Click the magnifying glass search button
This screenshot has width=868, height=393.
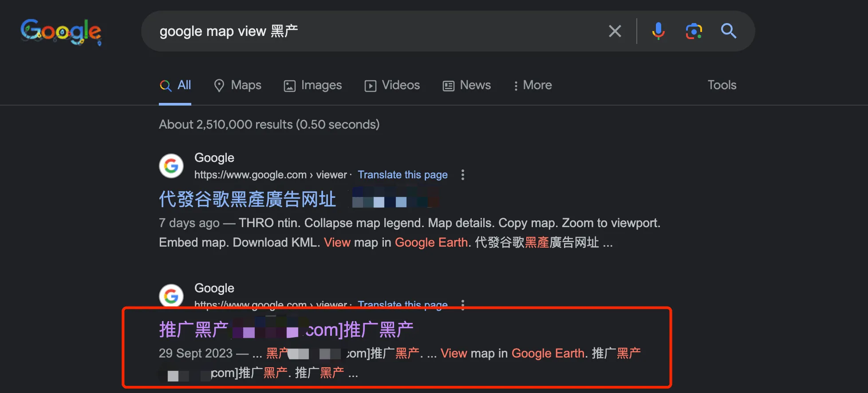point(728,31)
